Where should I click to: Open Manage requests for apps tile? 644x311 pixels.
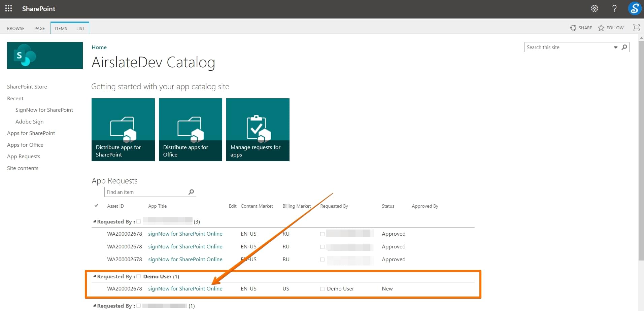[258, 130]
